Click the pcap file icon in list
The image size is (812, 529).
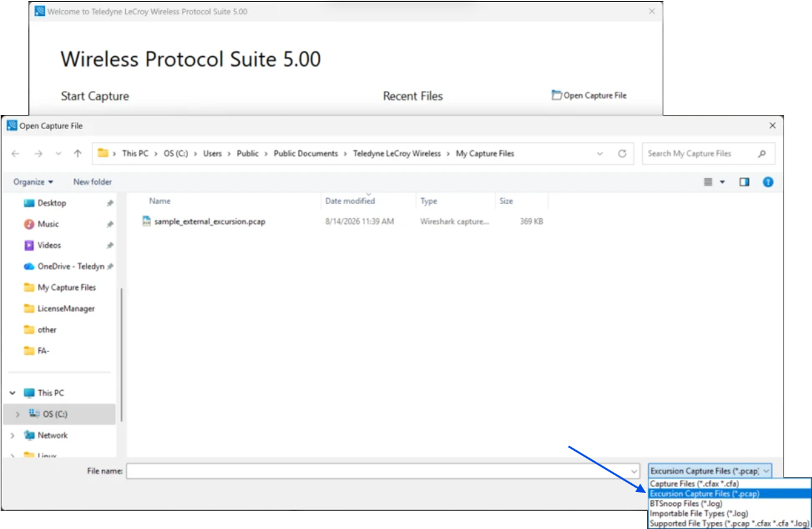(x=147, y=222)
